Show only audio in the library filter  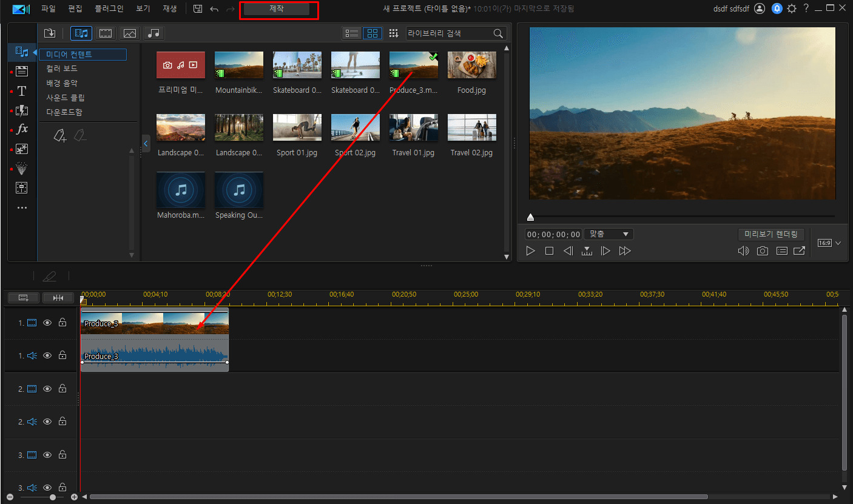click(x=154, y=33)
